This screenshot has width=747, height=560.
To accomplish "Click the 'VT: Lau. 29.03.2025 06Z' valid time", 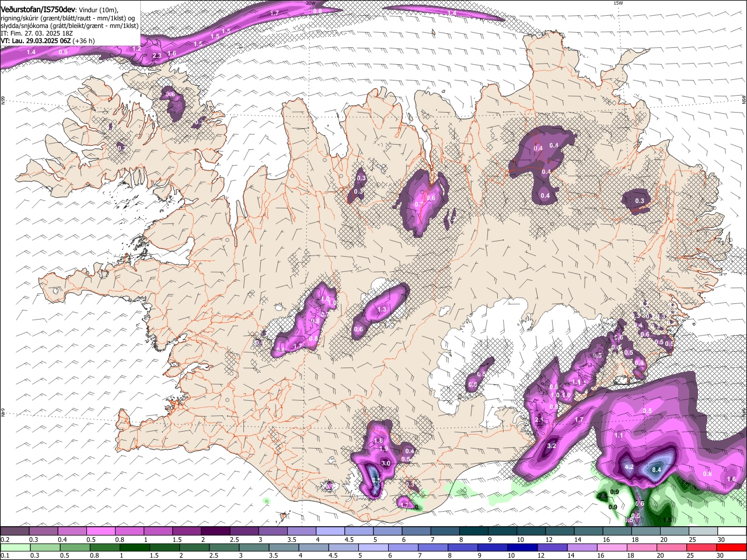I will 36,41.
